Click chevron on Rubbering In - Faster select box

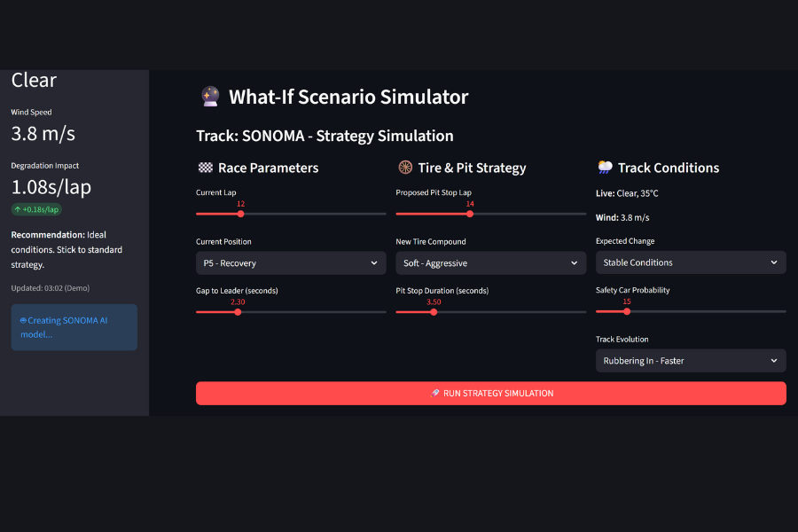774,361
